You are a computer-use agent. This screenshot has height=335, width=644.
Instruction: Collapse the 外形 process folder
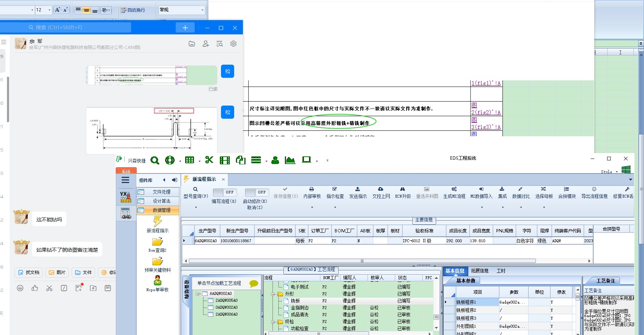coord(273,294)
